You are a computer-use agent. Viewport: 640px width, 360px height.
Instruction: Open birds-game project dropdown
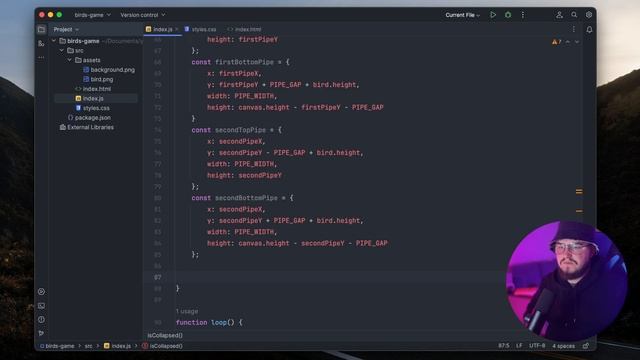[92, 15]
